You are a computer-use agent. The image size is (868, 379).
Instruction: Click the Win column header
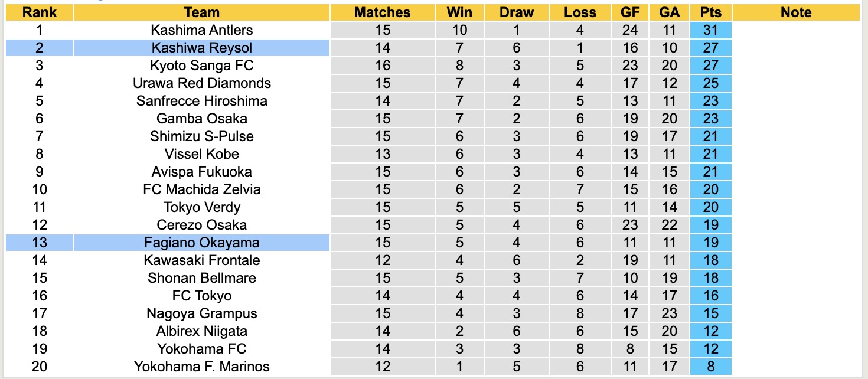(x=459, y=12)
